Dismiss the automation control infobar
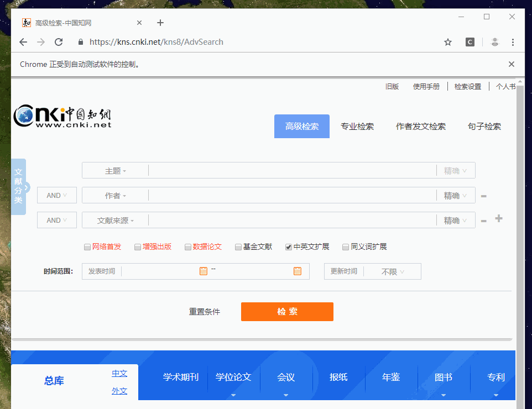532x409 pixels. pyautogui.click(x=512, y=64)
